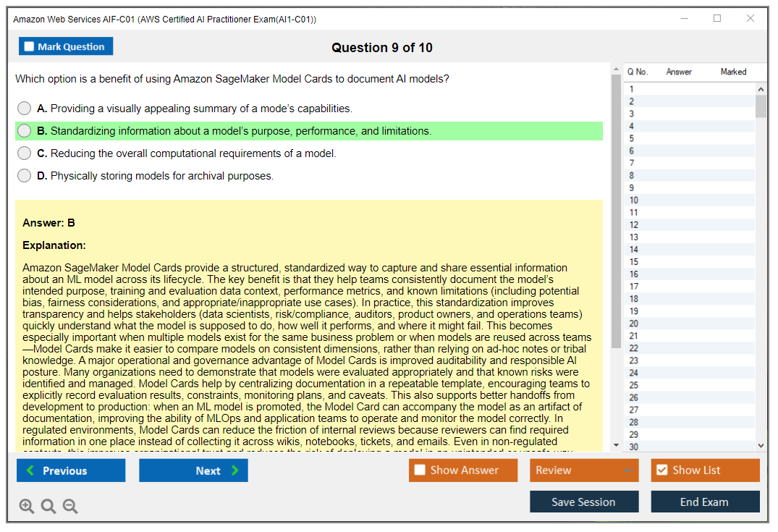Click the zoom in magnifier icon
This screenshot has width=778, height=532.
pos(27,506)
